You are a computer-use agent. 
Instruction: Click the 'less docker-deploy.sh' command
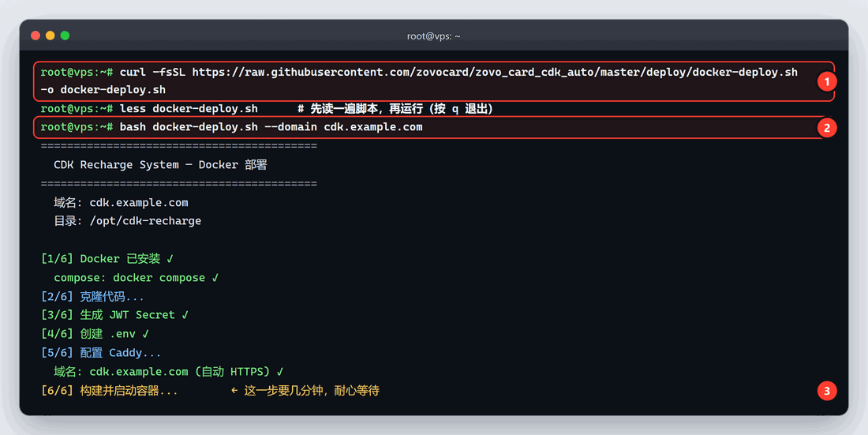tap(189, 109)
